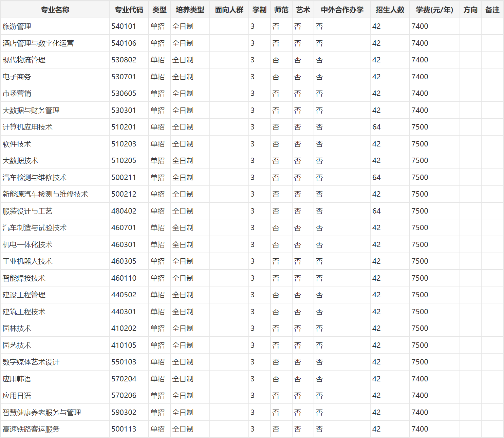Click major code 460701
Image resolution: width=504 pixels, height=438 pixels.
(124, 228)
